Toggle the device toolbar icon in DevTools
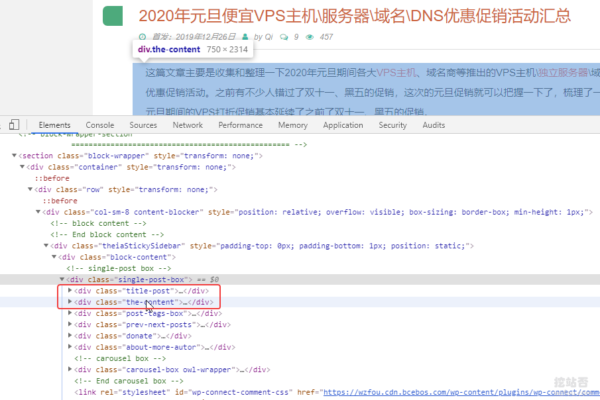Image resolution: width=600 pixels, height=400 pixels. (14, 125)
